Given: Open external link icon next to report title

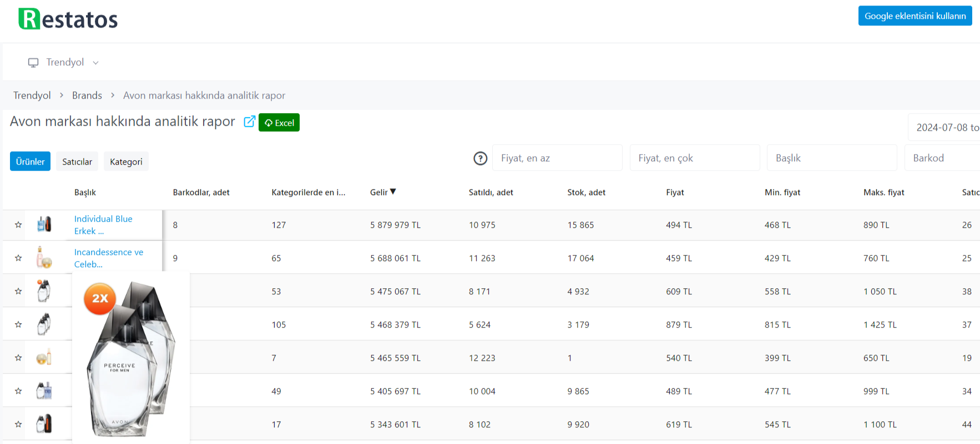Looking at the screenshot, I should pos(249,121).
